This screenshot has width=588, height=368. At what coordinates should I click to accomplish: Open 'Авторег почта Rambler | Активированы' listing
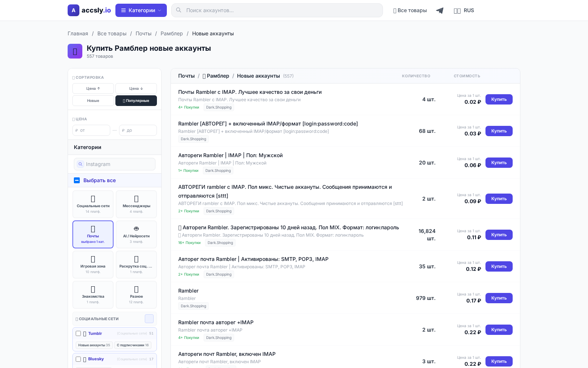[253, 259]
